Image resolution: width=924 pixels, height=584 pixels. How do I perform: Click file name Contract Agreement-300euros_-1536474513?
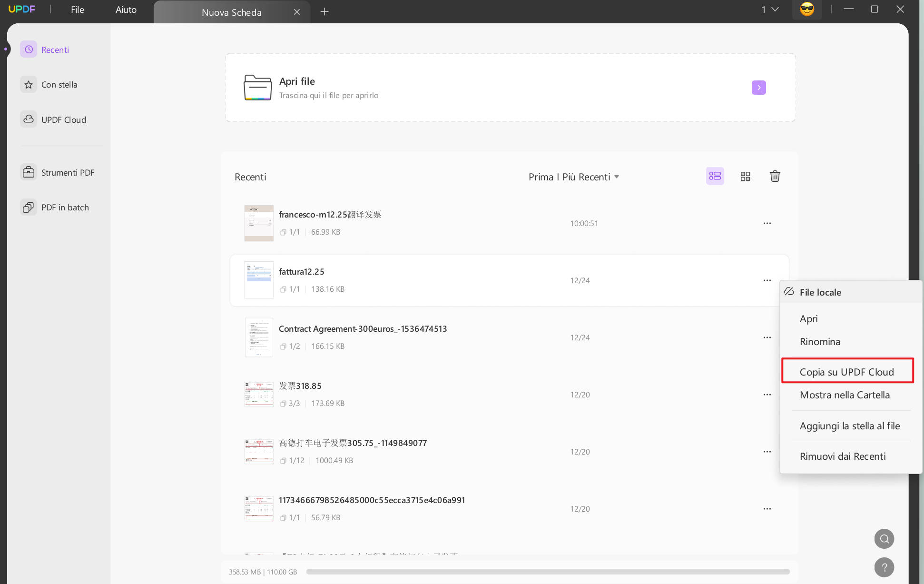click(363, 329)
